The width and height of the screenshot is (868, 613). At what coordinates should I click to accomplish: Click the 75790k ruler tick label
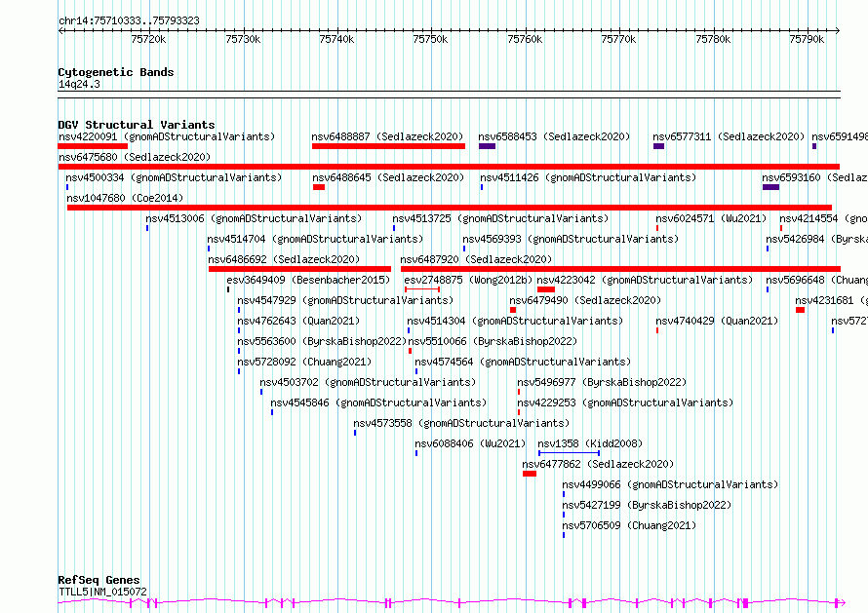click(x=807, y=40)
